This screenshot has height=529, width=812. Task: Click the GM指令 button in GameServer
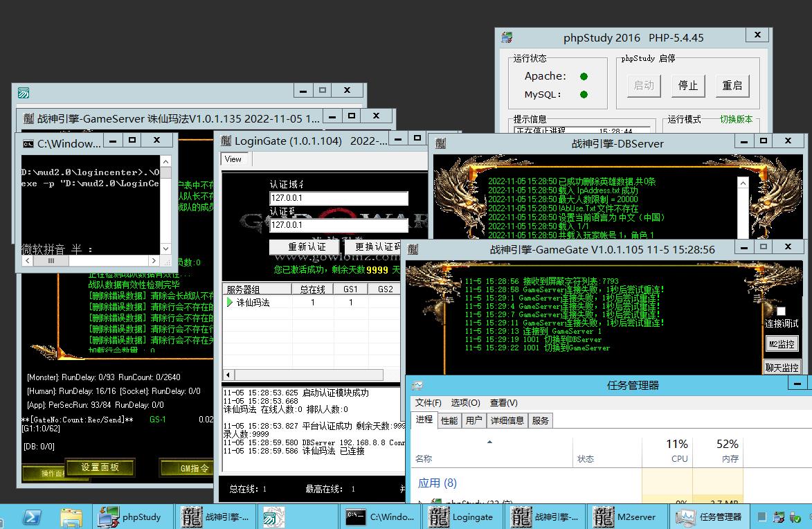coord(188,468)
